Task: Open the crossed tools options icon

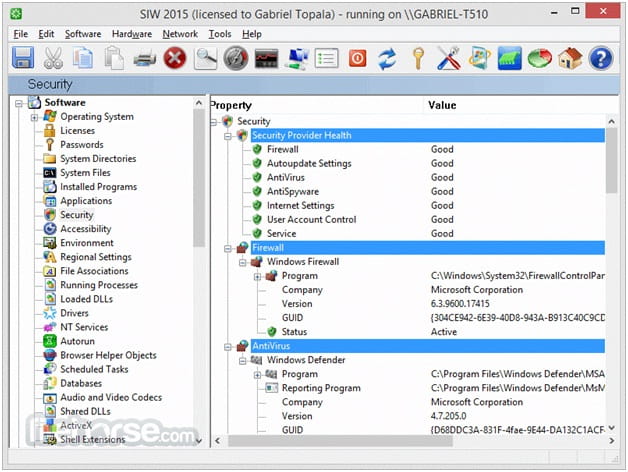Action: pos(449,58)
